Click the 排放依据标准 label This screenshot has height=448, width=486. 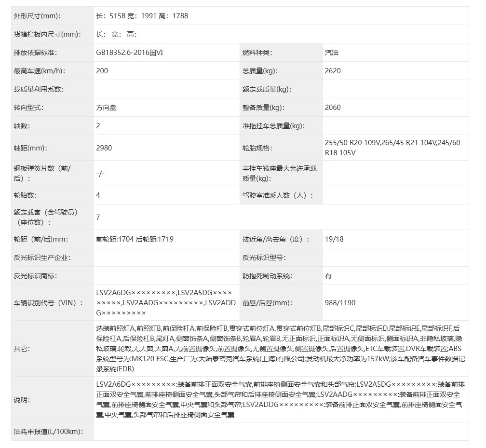tap(35, 53)
